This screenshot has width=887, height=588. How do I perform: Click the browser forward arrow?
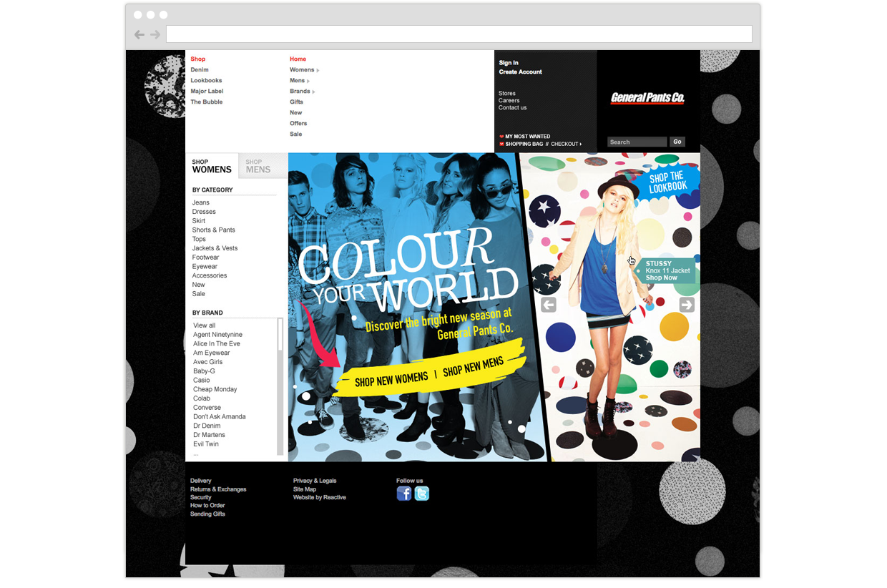tap(155, 34)
